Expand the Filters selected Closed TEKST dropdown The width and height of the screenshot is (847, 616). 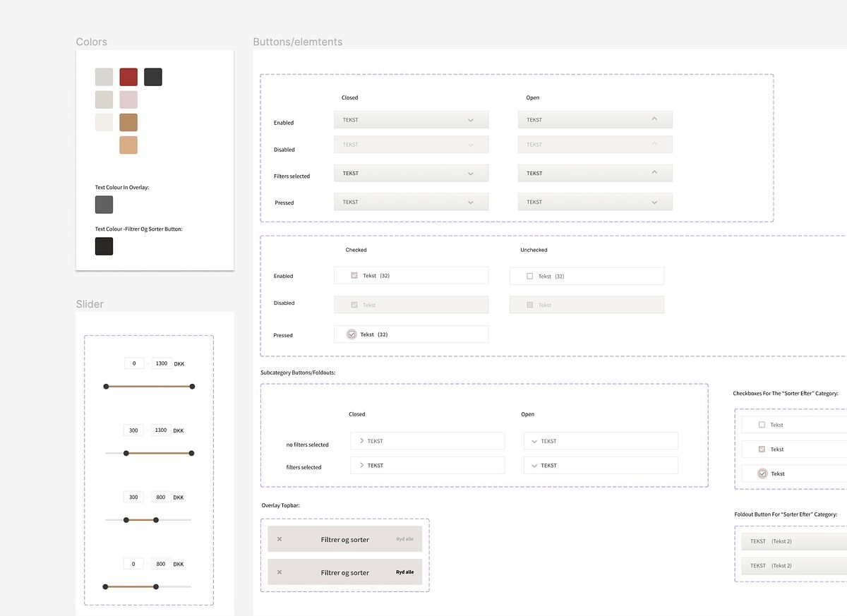pos(411,174)
